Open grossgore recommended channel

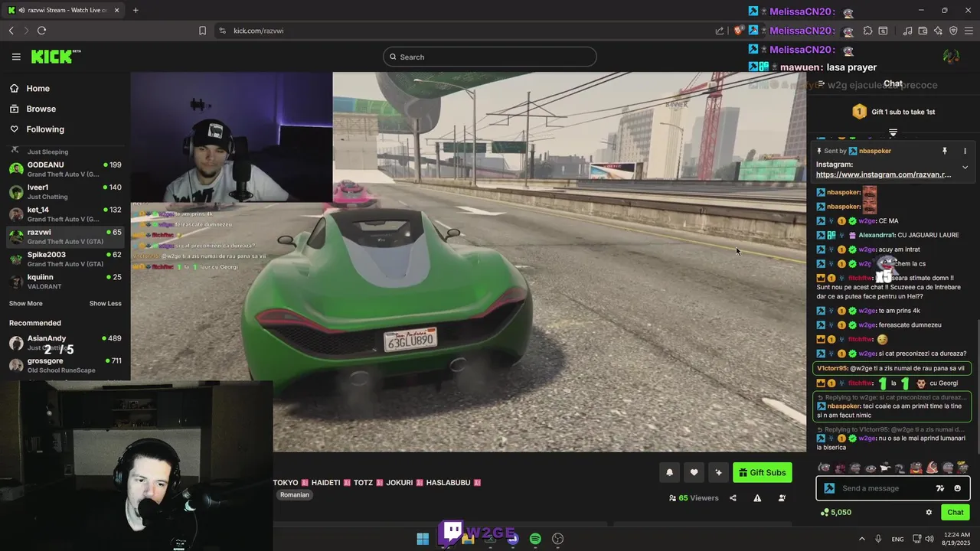65,365
